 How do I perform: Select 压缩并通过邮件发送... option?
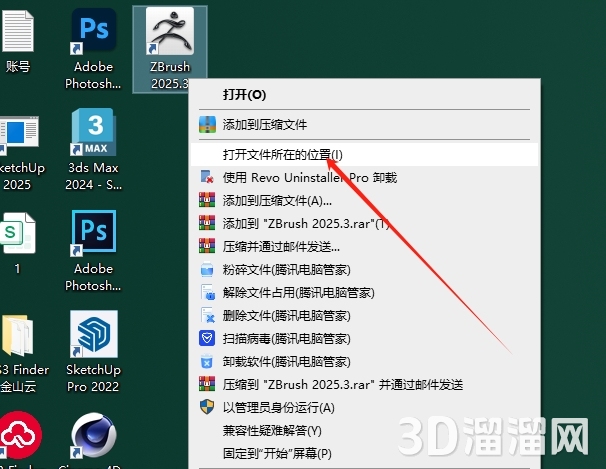[x=281, y=246]
